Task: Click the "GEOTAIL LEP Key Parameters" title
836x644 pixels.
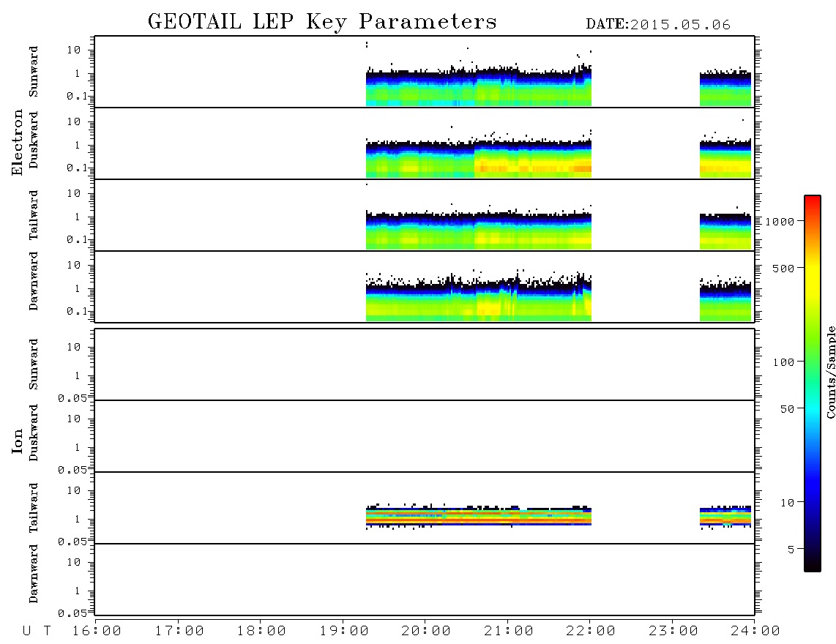Action: (322, 22)
